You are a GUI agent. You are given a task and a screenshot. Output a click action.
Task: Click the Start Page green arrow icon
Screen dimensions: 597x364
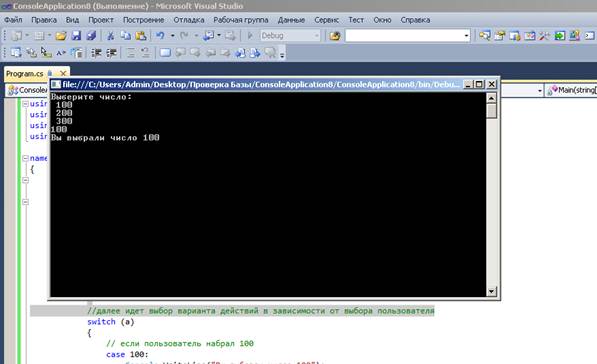click(x=559, y=36)
